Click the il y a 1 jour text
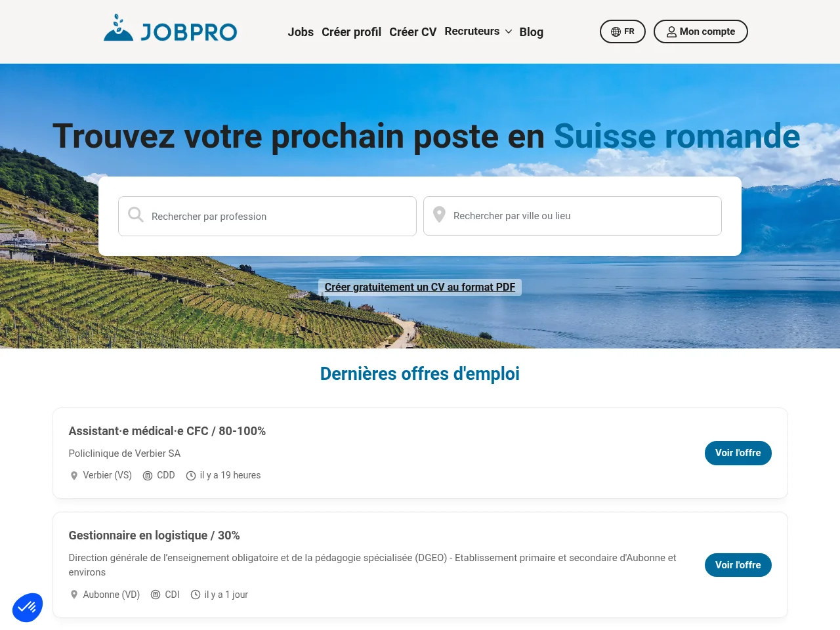The width and height of the screenshot is (840, 630). coord(226,595)
